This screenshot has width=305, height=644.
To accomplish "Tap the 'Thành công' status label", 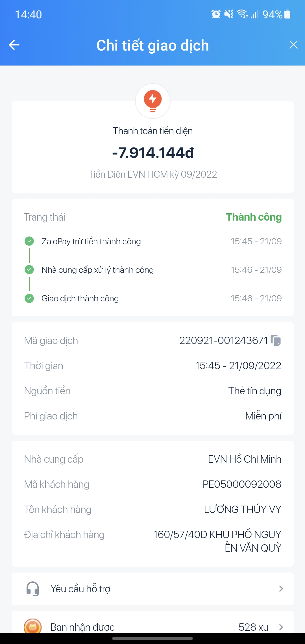I will 254,217.
